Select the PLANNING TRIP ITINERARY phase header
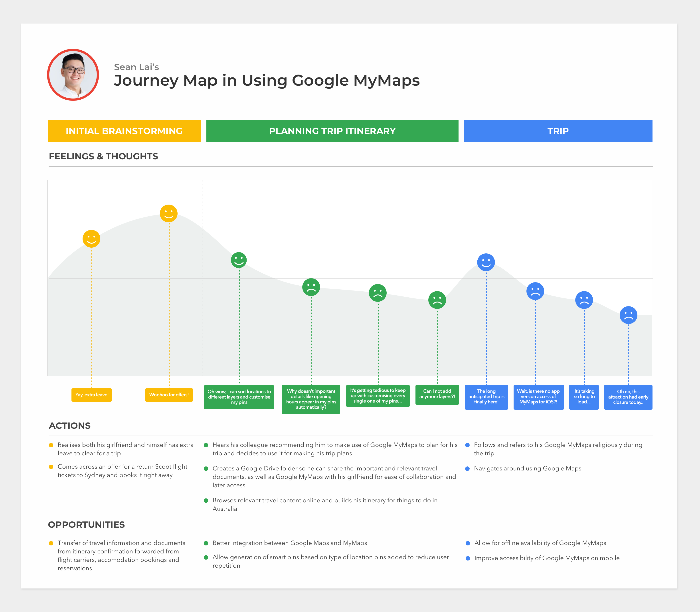700x612 pixels. pyautogui.click(x=332, y=131)
